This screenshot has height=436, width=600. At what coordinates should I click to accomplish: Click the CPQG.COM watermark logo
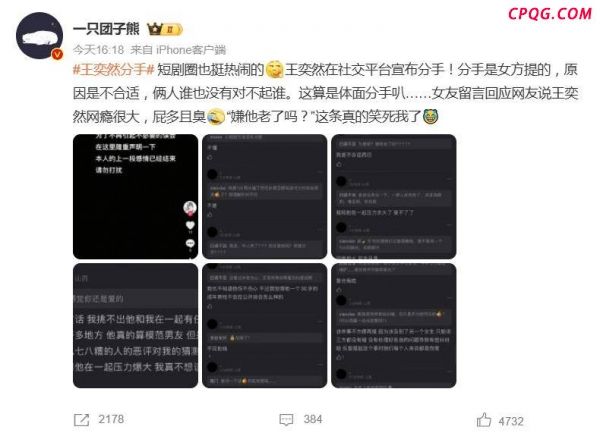pyautogui.click(x=549, y=14)
